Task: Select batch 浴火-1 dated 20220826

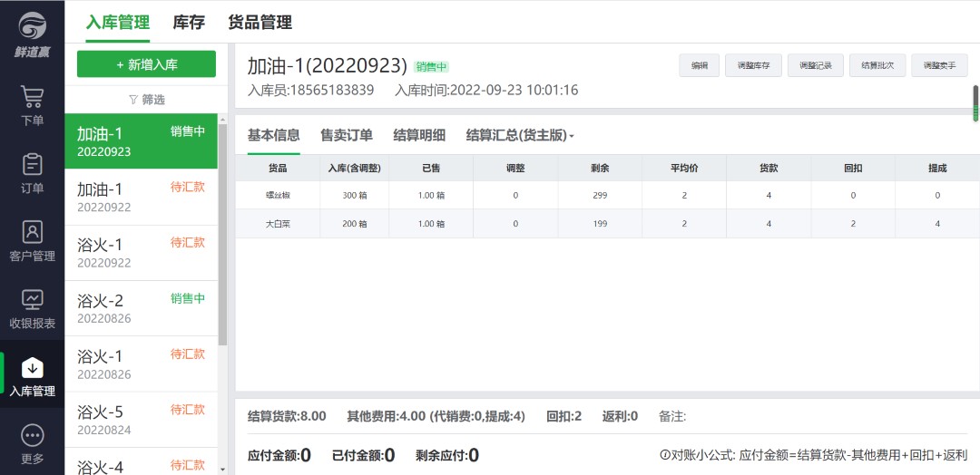Action: coord(142,364)
